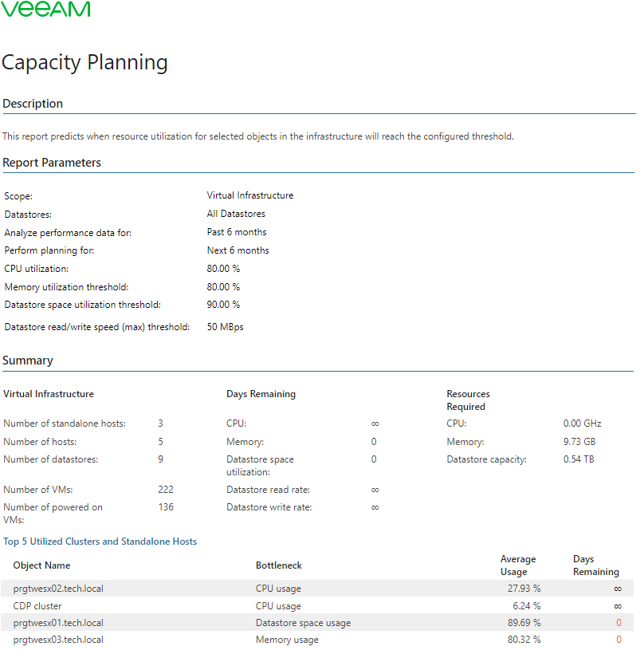This screenshot has height=650, width=644.
Task: Click the Bottleneck column header
Action: point(279,565)
